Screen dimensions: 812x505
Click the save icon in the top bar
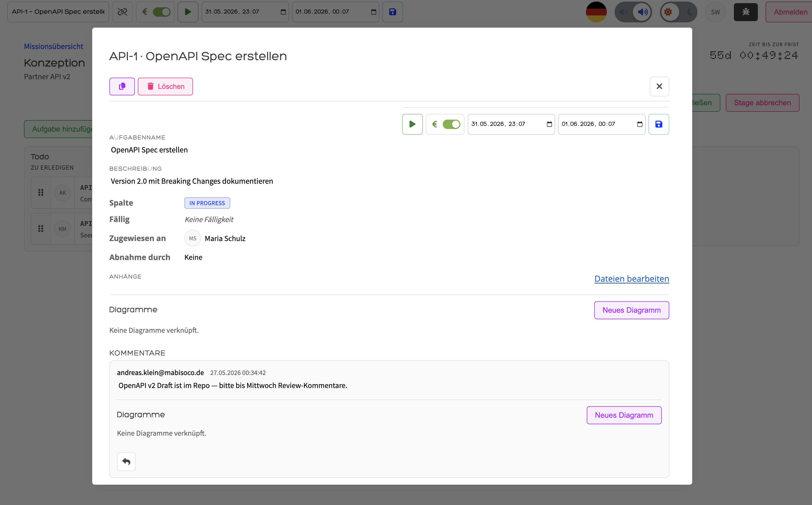392,12
